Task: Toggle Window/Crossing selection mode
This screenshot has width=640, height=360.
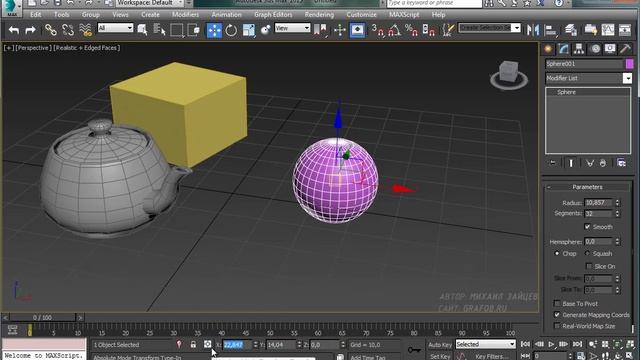Action: (x=193, y=30)
